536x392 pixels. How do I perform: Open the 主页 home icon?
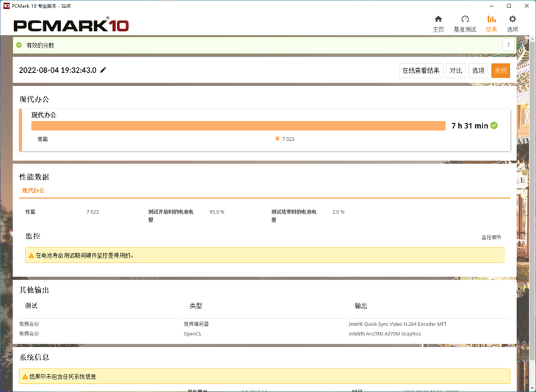coord(438,19)
